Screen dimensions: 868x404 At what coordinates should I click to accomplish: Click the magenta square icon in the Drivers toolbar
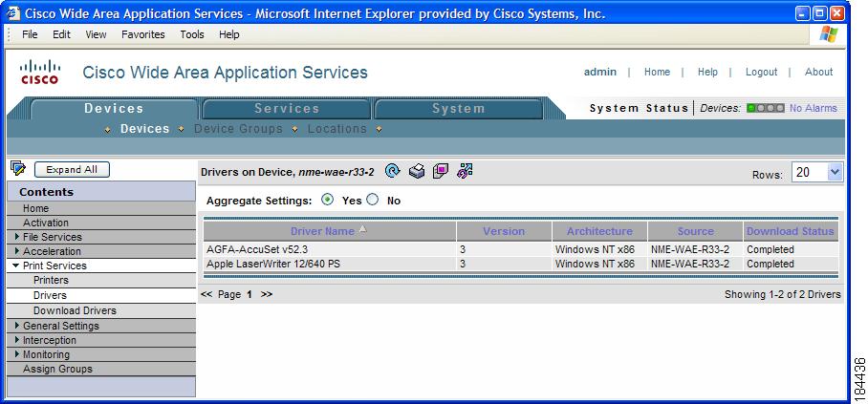tap(441, 171)
